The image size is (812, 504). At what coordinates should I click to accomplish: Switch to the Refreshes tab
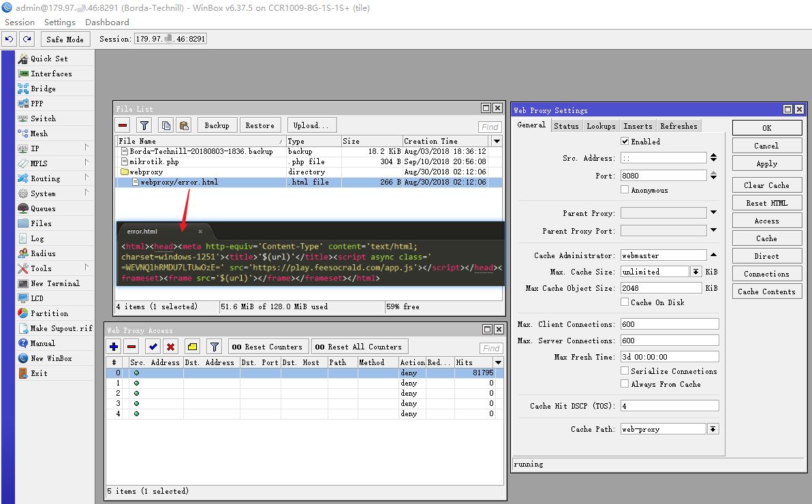[678, 126]
